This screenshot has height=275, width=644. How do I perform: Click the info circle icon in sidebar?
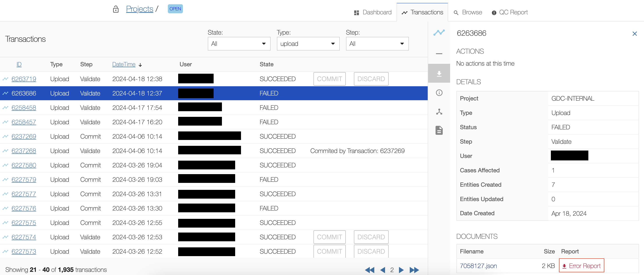[x=439, y=93]
